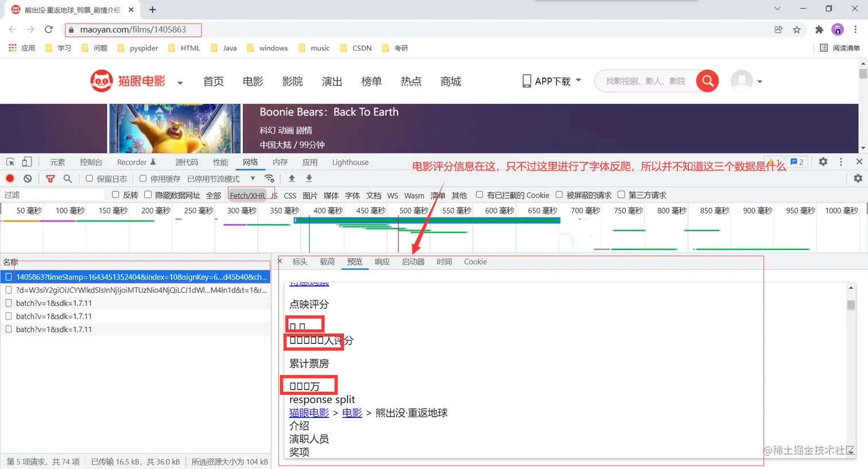This screenshot has height=469, width=868.
Task: Expand the throttling mode dropdown arrow
Action: 253,179
